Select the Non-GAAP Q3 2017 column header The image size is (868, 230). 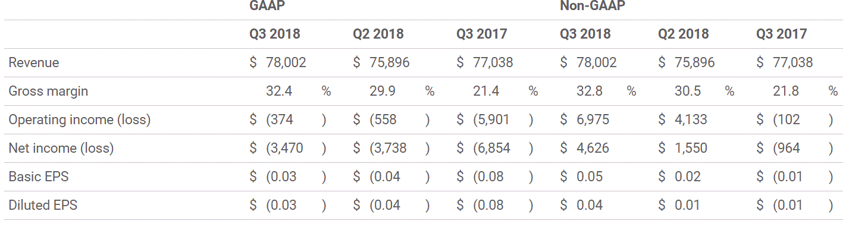coord(782,34)
